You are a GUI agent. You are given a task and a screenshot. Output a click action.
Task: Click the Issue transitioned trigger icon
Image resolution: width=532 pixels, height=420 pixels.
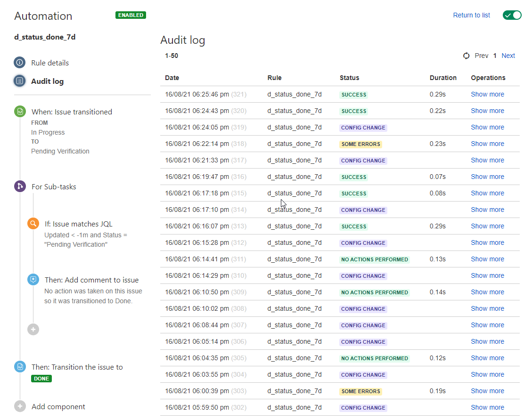19,112
